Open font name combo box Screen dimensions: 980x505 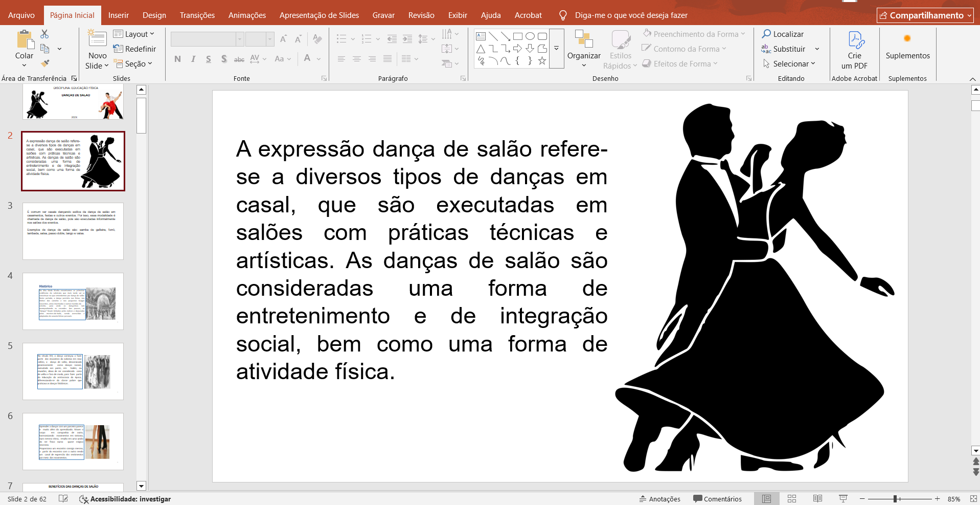(x=207, y=39)
